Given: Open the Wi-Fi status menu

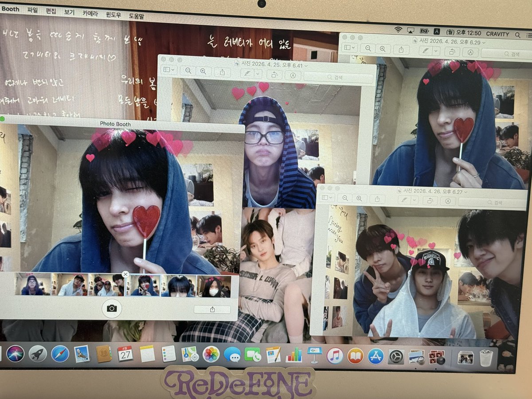Looking at the screenshot, I should [x=398, y=30].
